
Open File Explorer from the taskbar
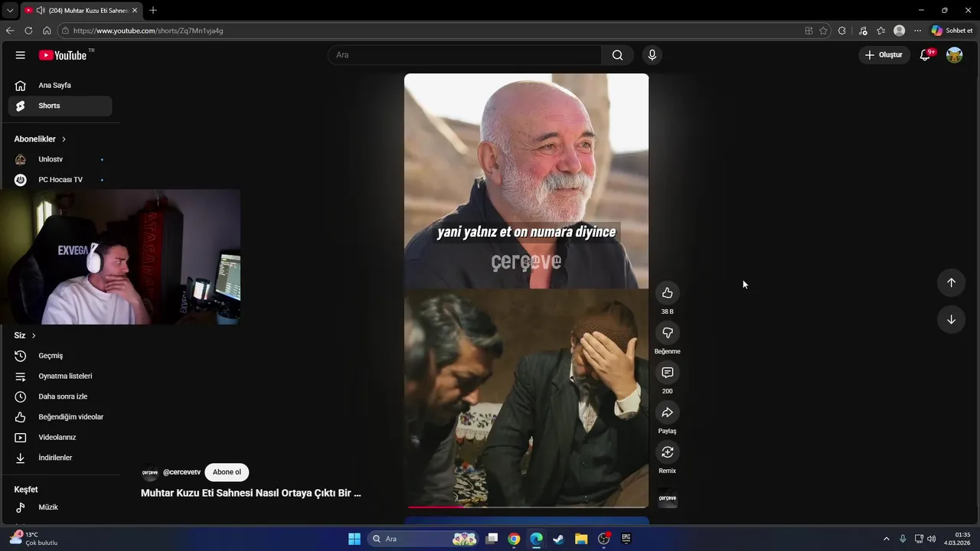tap(581, 539)
